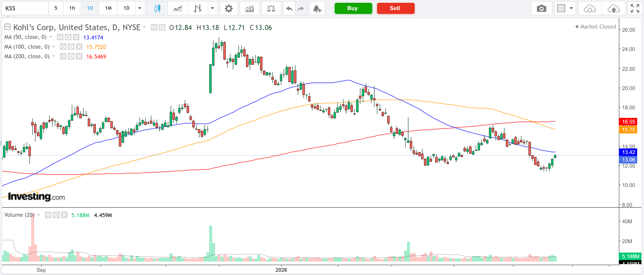Undo the last chart action
The image size is (644, 275).
[289, 8]
